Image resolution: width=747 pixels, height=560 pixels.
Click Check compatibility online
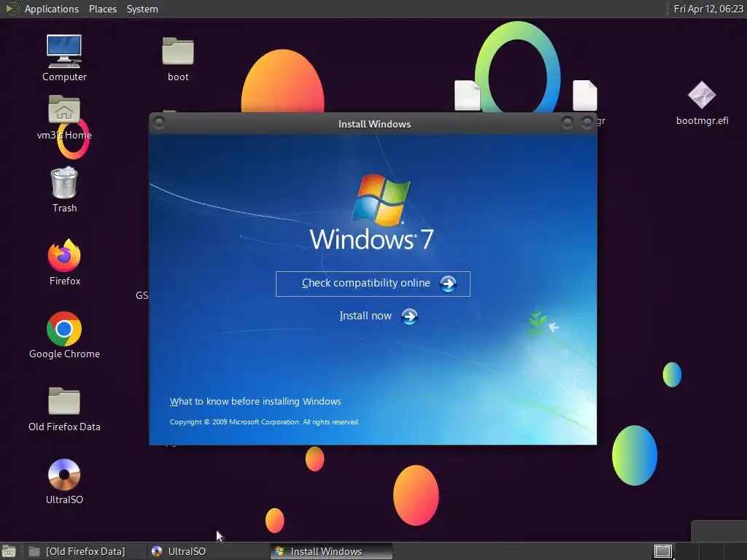(x=373, y=284)
